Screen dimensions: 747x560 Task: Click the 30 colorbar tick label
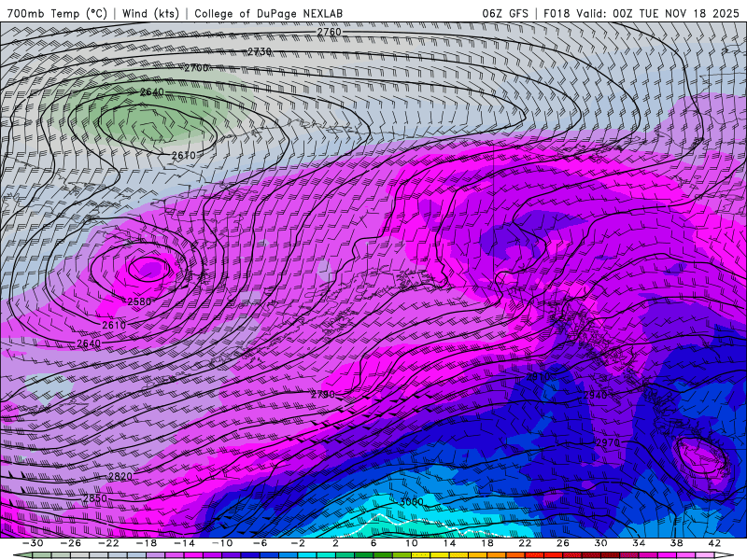pos(600,543)
